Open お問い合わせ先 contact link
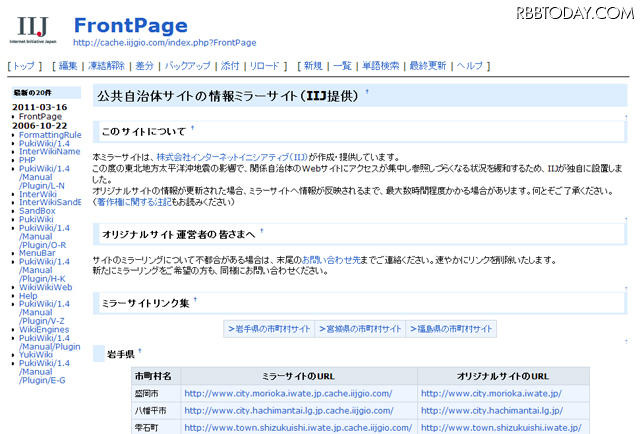 point(331,260)
